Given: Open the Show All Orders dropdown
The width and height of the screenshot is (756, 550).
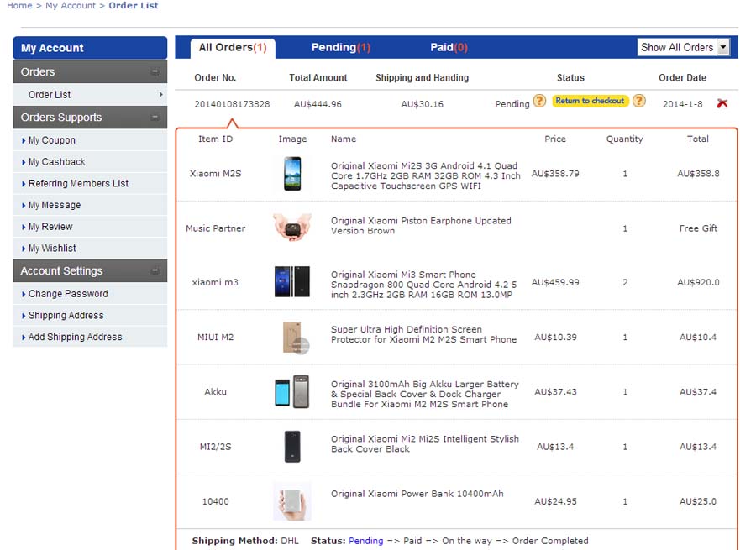Looking at the screenshot, I should click(684, 48).
